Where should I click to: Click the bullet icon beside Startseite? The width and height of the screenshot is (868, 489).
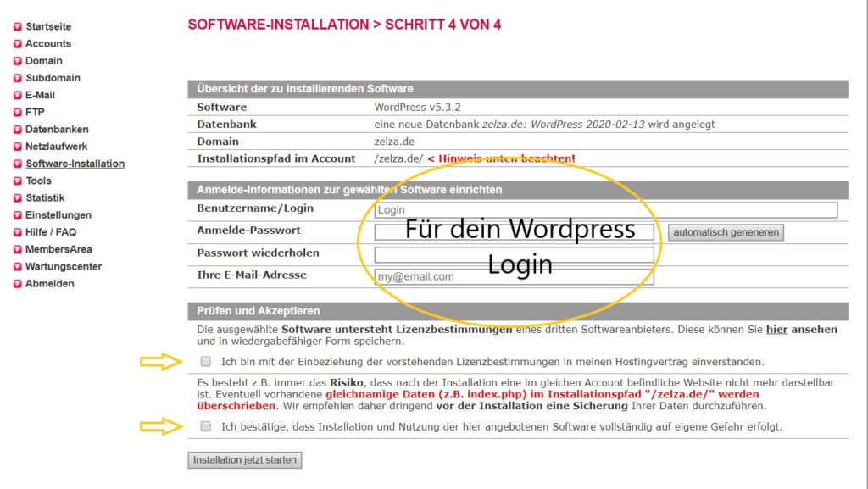18,26
